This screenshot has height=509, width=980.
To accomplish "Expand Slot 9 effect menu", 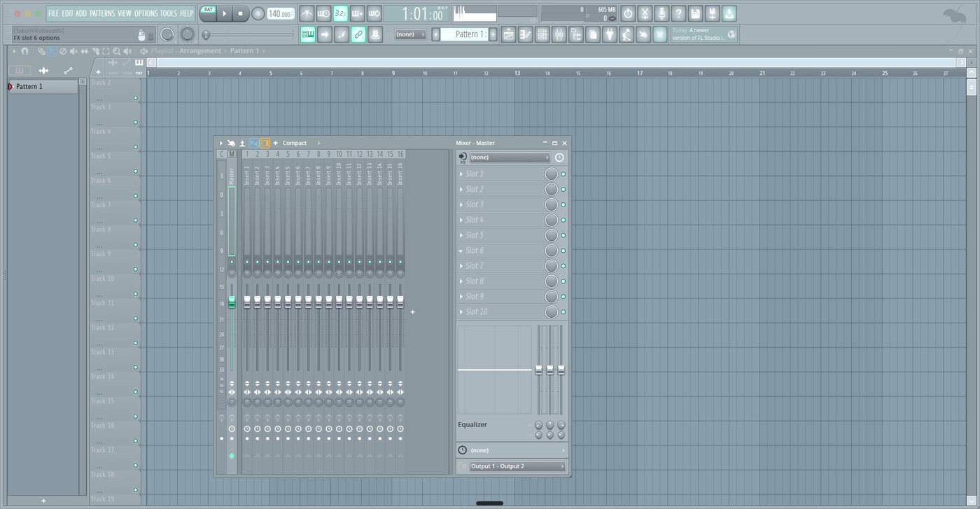I will pyautogui.click(x=461, y=297).
